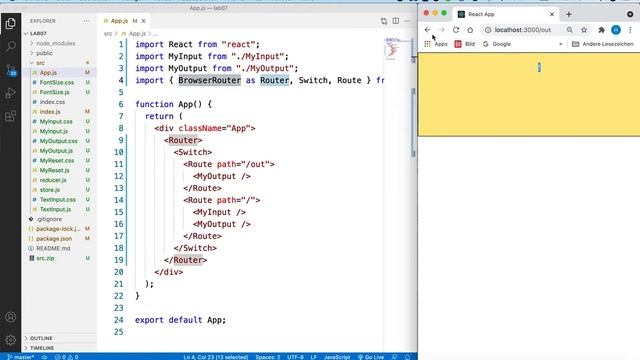
Task: Click the Open Changes editor icon
Action: (x=384, y=21)
